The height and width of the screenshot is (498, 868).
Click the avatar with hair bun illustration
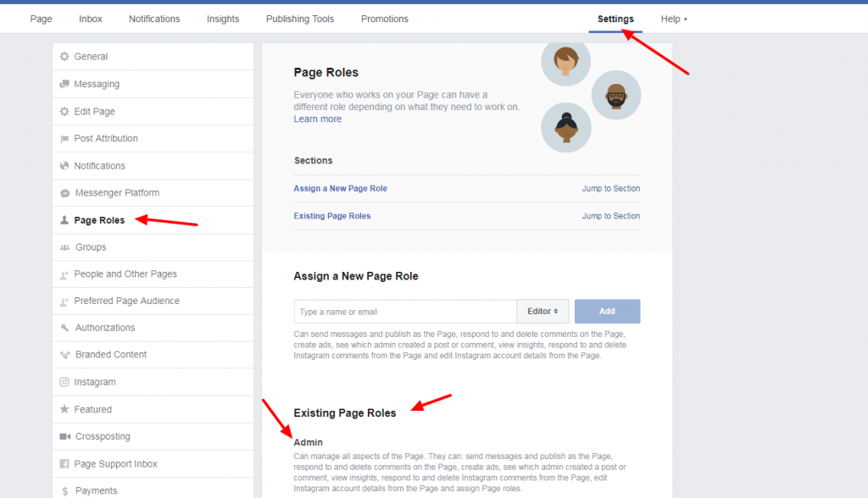(x=566, y=127)
